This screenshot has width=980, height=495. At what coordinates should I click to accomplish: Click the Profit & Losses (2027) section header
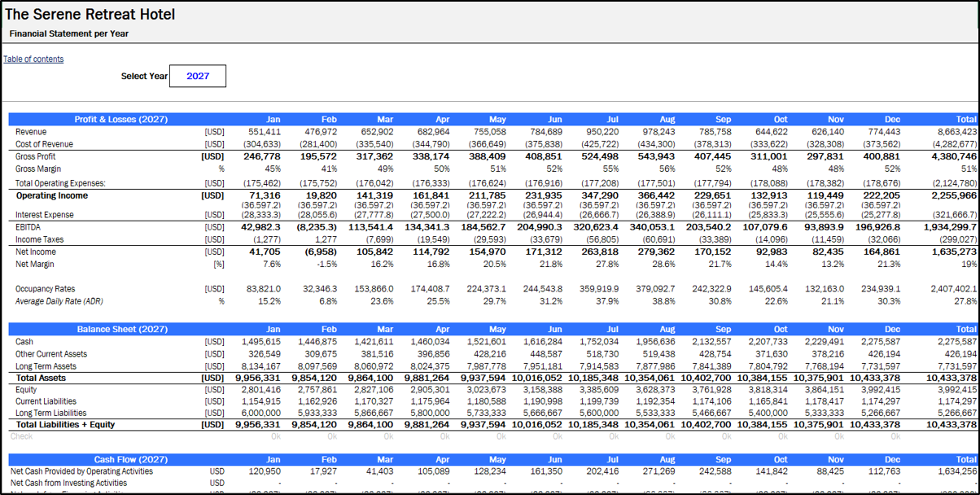click(120, 119)
